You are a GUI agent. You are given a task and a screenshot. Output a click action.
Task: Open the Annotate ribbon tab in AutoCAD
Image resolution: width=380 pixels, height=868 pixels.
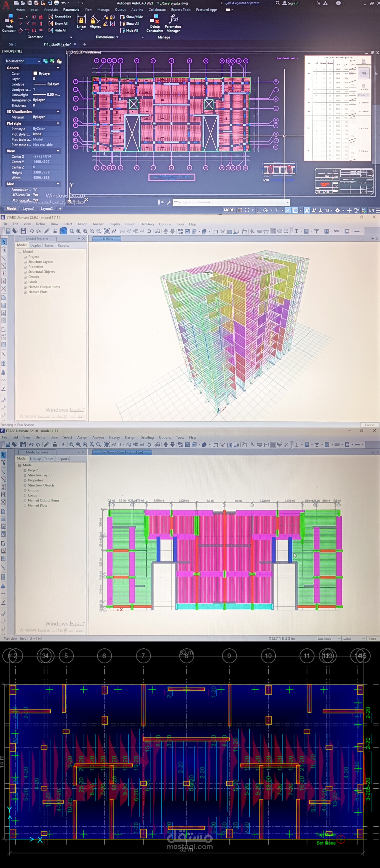click(51, 10)
